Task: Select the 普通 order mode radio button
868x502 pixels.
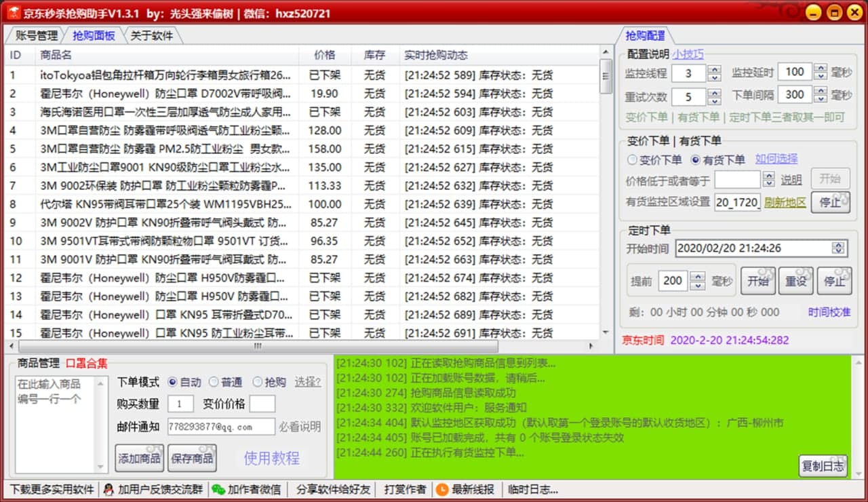Action: (214, 382)
